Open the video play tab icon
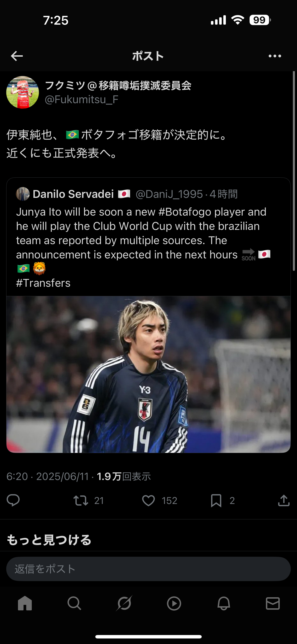The height and width of the screenshot is (644, 297). (174, 603)
